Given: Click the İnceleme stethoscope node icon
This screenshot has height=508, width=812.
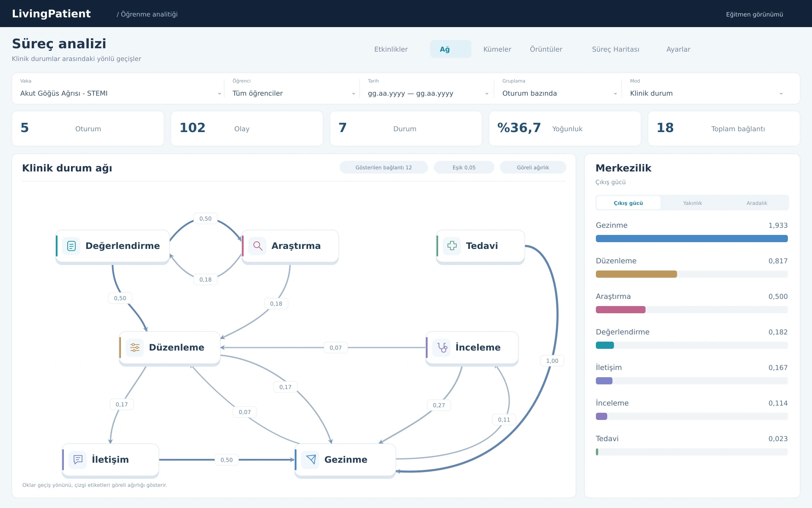Looking at the screenshot, I should (x=442, y=348).
